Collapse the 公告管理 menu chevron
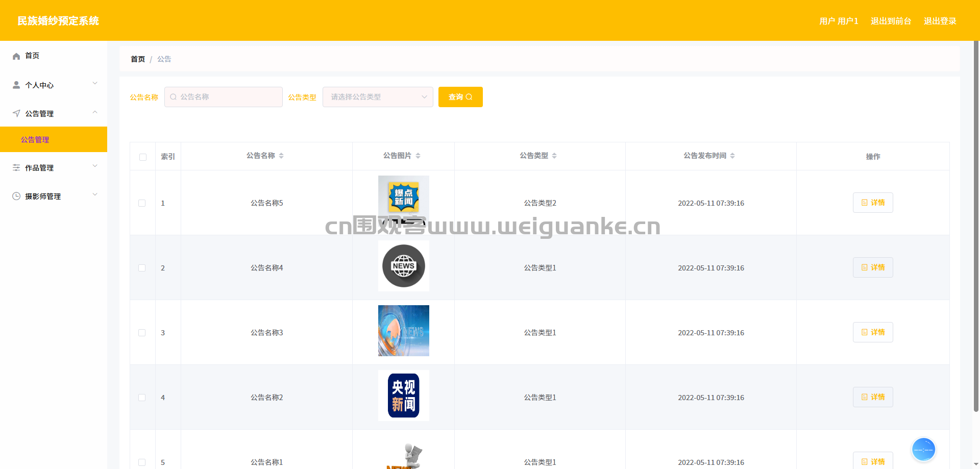This screenshot has height=469, width=980. [x=95, y=112]
